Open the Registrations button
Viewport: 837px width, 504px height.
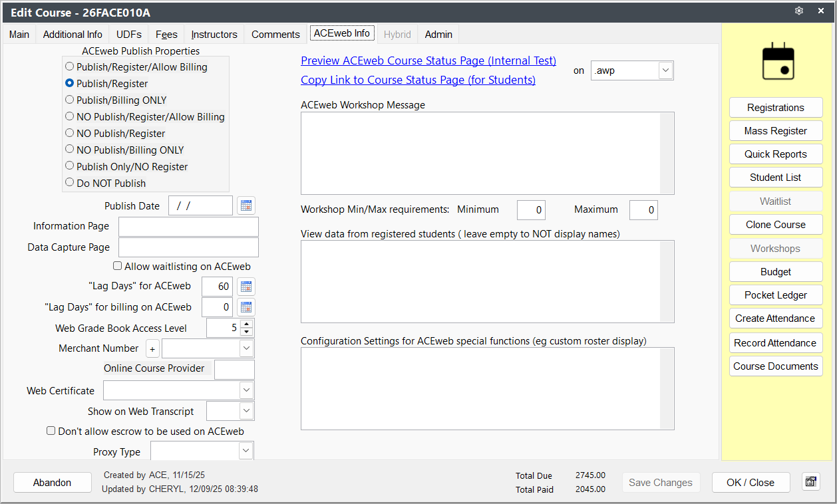pos(776,107)
